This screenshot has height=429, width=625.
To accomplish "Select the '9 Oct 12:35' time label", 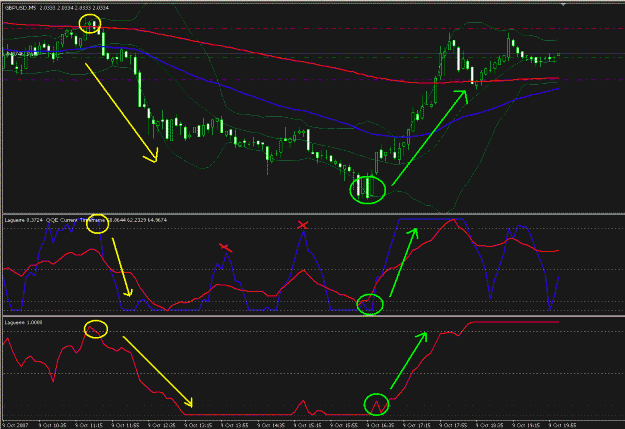I will pos(161,425).
